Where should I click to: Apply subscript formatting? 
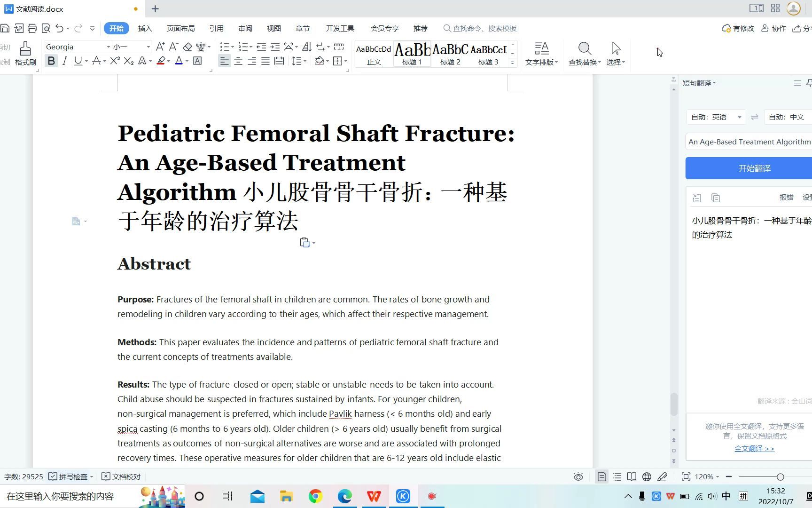point(128,61)
